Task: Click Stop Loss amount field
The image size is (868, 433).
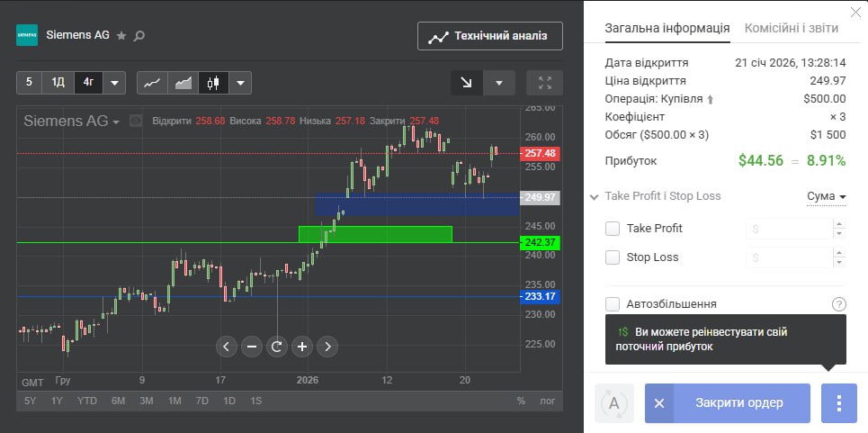Action: [x=790, y=257]
